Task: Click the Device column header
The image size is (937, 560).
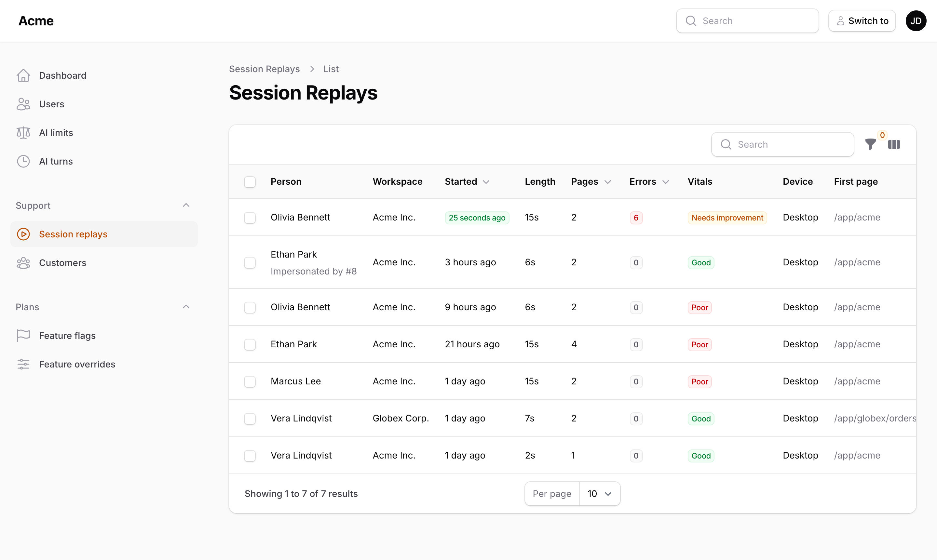Action: pyautogui.click(x=797, y=182)
